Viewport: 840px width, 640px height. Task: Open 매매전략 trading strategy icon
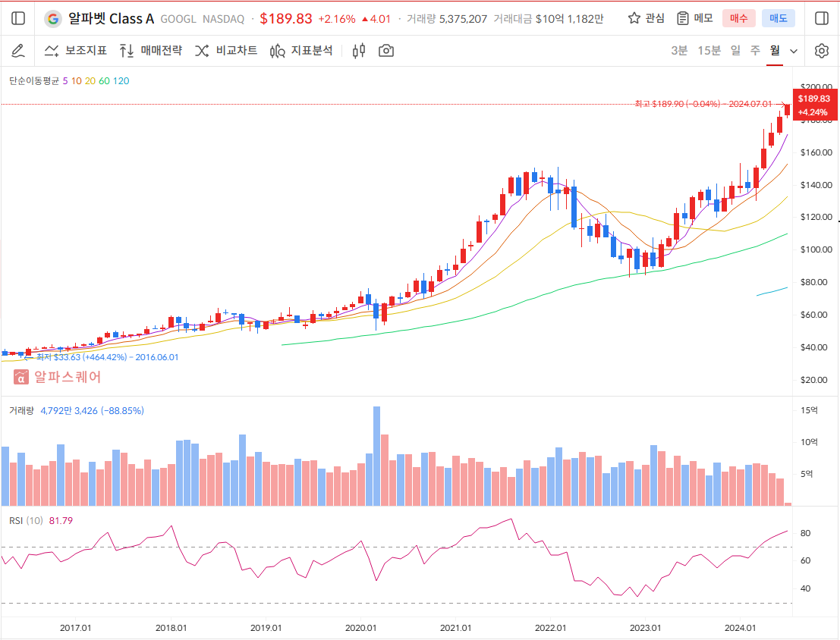click(127, 51)
